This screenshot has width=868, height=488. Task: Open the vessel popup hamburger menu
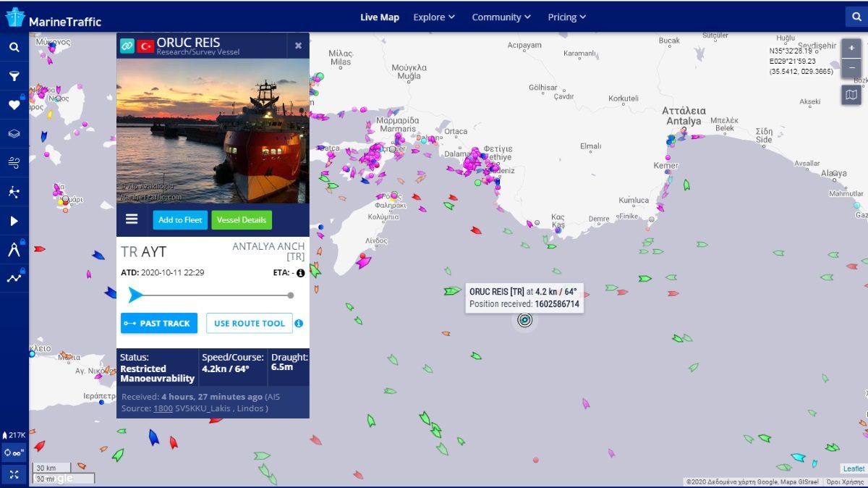[132, 219]
